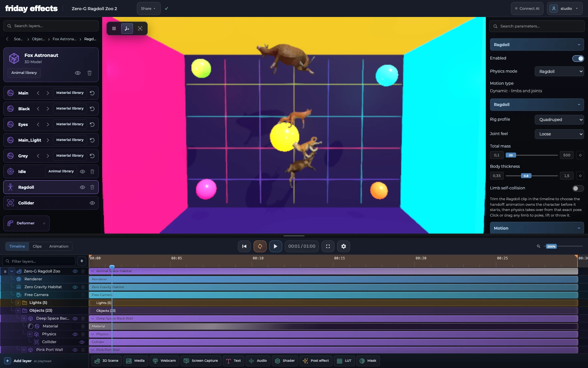The width and height of the screenshot is (588, 368).
Task: Switch to the Timeline tab
Action: pyautogui.click(x=17, y=246)
